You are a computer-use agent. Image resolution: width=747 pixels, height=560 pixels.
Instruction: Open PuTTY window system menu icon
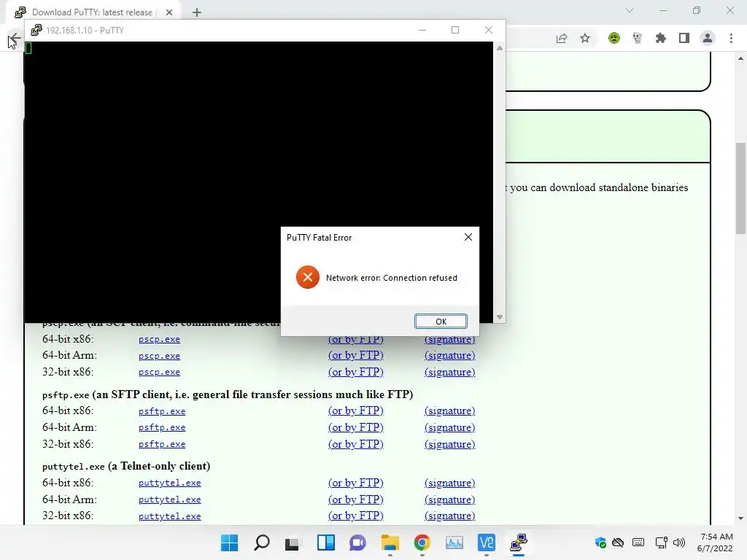point(36,30)
